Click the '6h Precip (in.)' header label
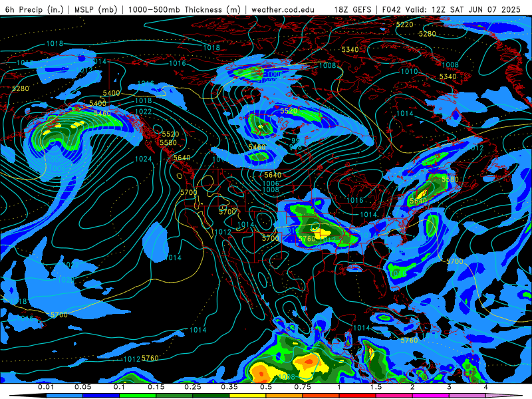532x399 pixels. [x=35, y=9]
